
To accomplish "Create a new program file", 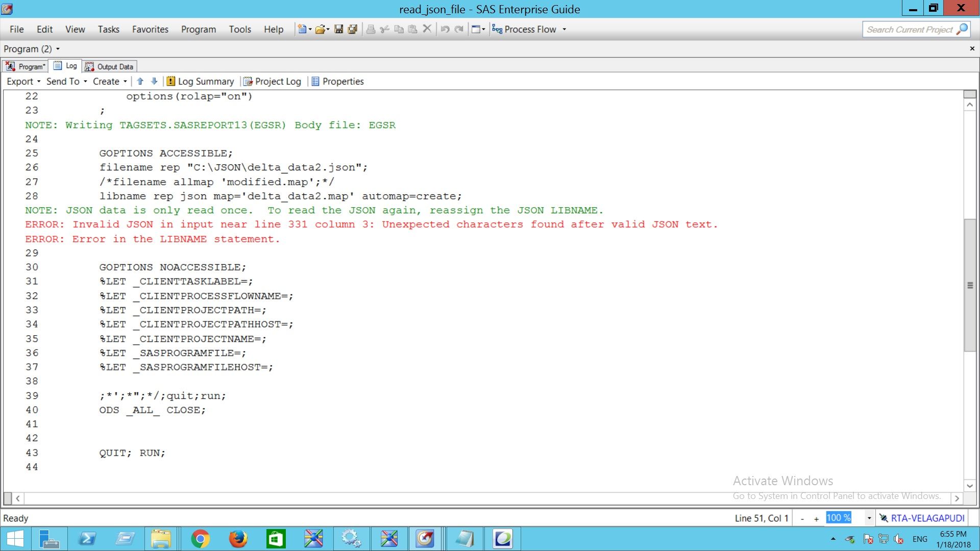I will tap(302, 29).
